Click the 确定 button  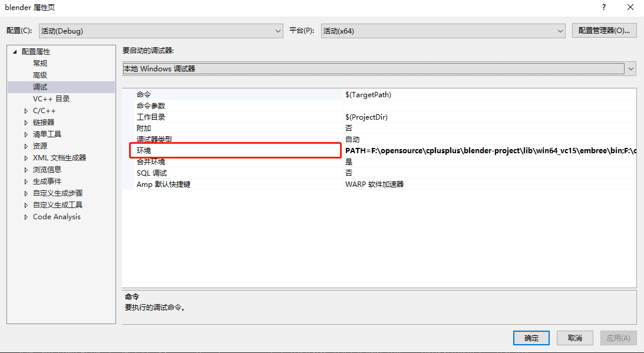531,338
